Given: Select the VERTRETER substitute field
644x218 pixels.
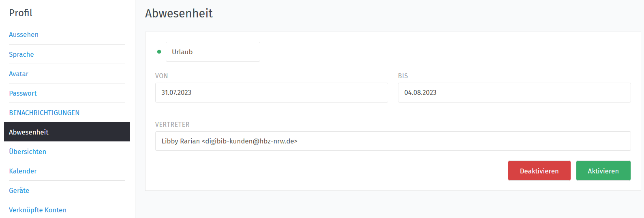Looking at the screenshot, I should (x=393, y=141).
